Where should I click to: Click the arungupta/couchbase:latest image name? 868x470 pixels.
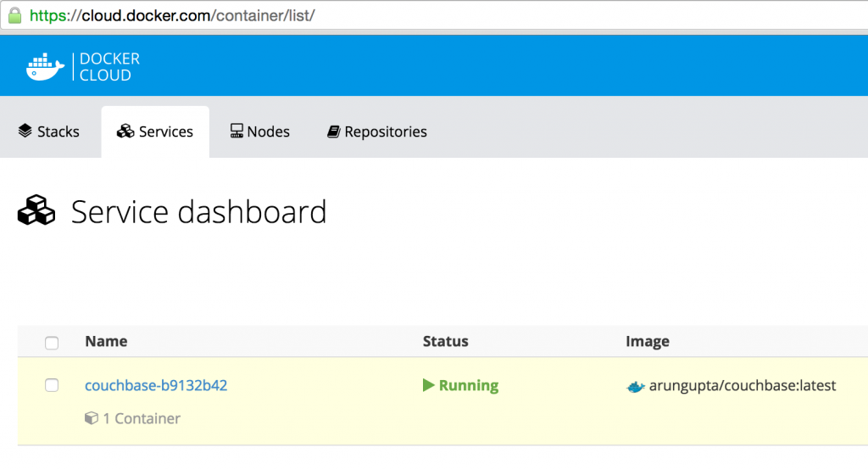coord(743,385)
